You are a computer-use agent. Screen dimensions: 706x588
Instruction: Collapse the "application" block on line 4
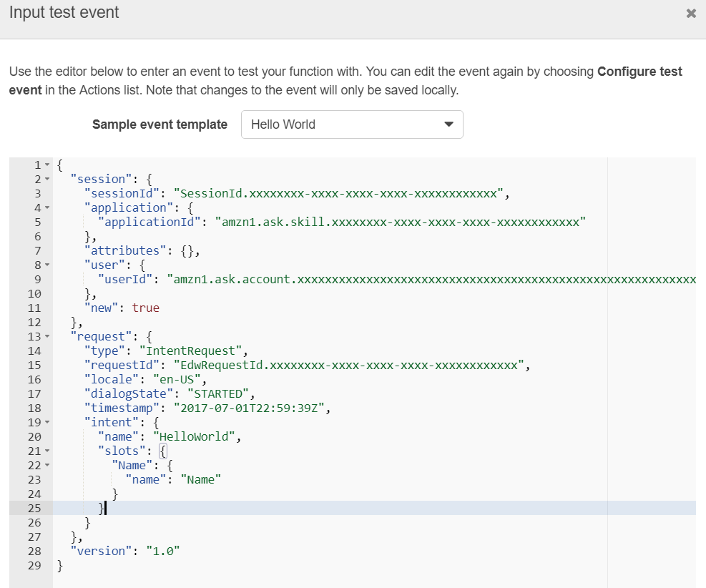(47, 208)
